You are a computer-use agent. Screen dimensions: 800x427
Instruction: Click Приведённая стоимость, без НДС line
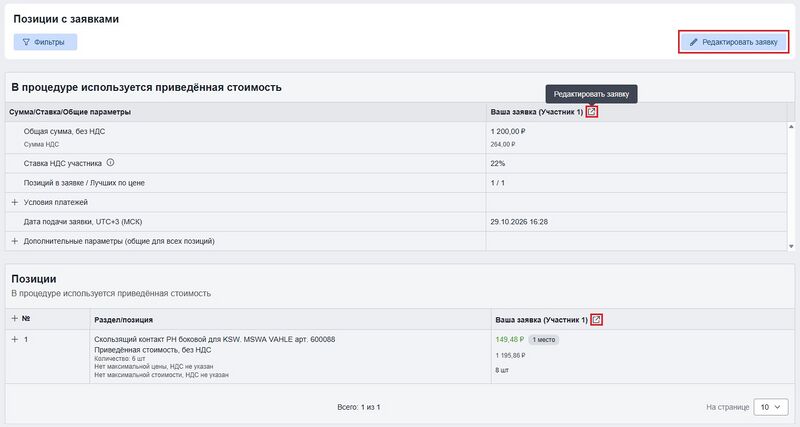click(x=153, y=350)
